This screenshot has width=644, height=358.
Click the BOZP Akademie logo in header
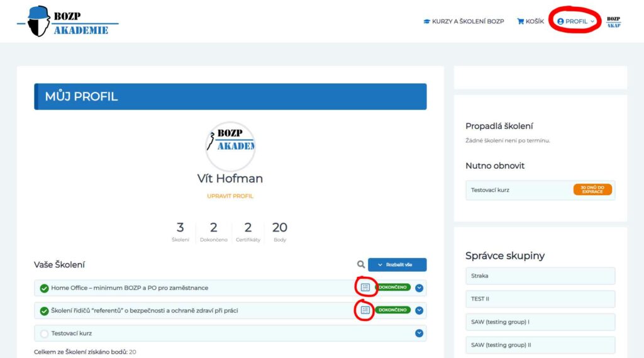pyautogui.click(x=67, y=21)
